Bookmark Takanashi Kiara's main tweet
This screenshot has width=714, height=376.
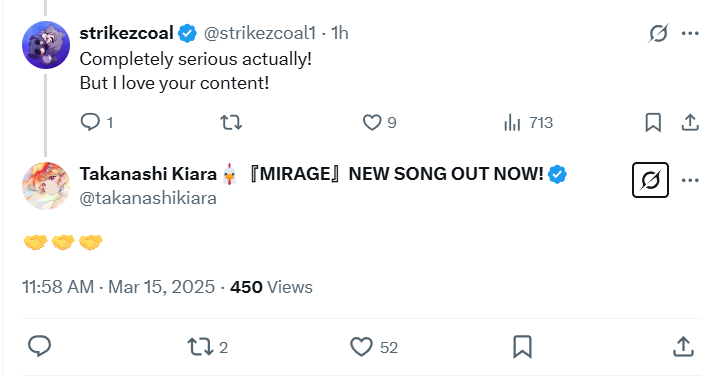click(522, 347)
